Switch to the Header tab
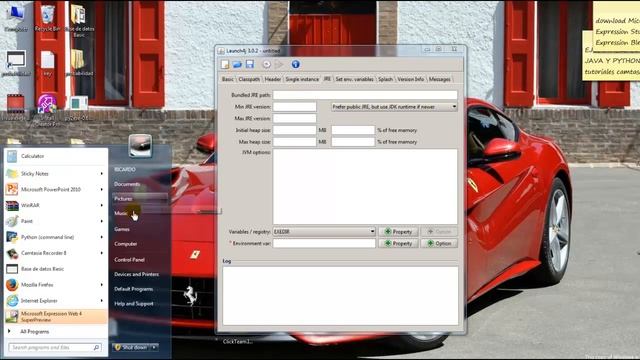The width and height of the screenshot is (640, 360). click(x=273, y=79)
